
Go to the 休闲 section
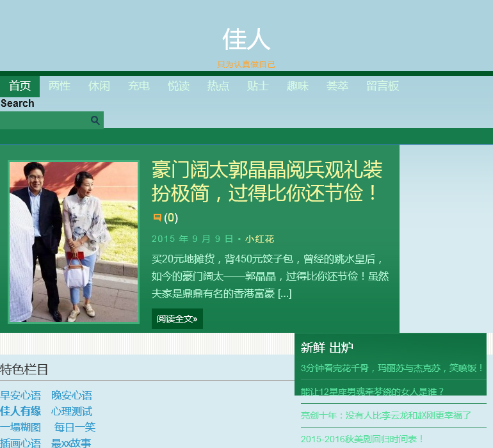tap(99, 86)
